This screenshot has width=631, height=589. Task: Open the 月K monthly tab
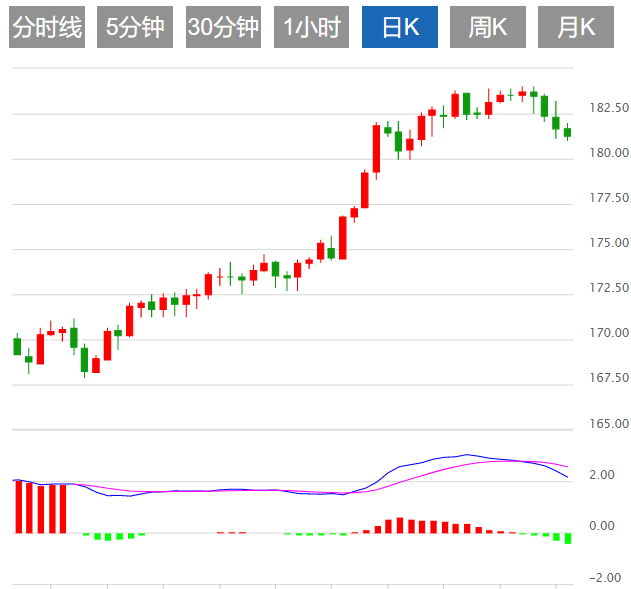click(x=575, y=28)
